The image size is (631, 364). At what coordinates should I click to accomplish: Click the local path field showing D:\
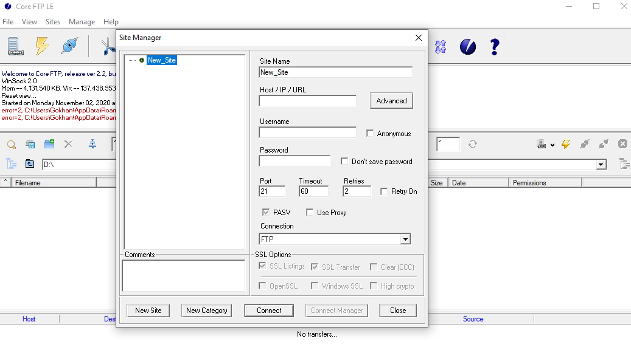[x=79, y=164]
